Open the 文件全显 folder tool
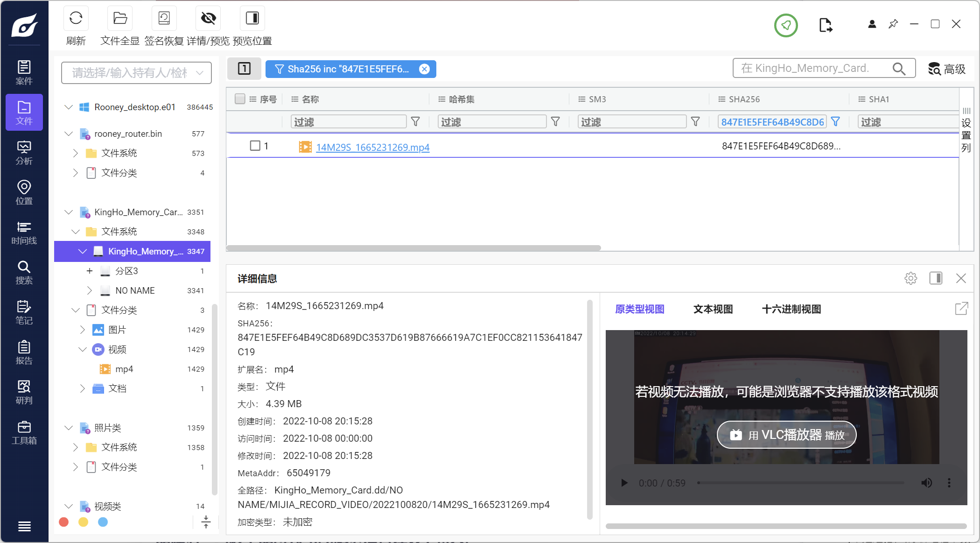Screen dimensions: 980x543 pyautogui.click(x=120, y=18)
